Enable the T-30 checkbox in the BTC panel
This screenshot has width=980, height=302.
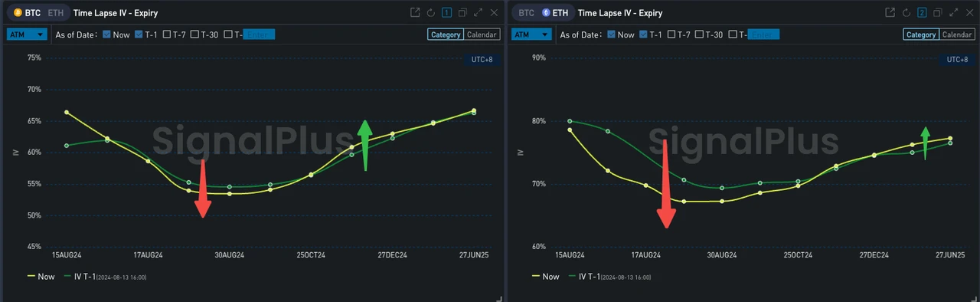point(194,34)
